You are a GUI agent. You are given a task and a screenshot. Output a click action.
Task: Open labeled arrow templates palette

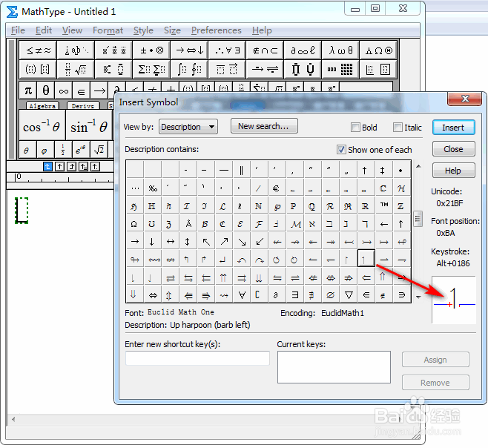pyautogui.click(x=265, y=69)
